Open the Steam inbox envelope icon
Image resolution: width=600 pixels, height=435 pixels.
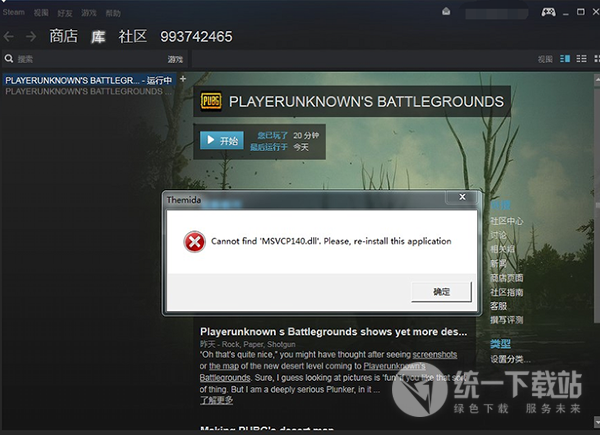point(445,12)
